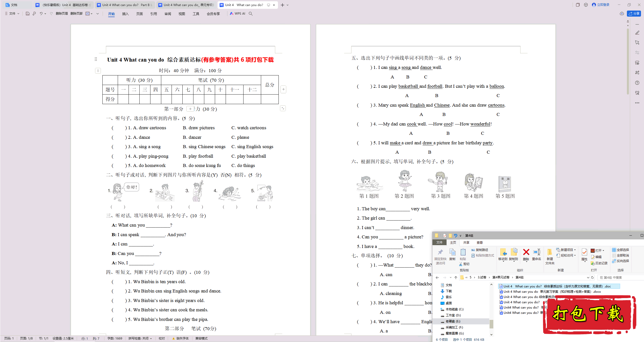Click Explorer up-one-level arrow
This screenshot has height=342, width=644.
tap(456, 277)
